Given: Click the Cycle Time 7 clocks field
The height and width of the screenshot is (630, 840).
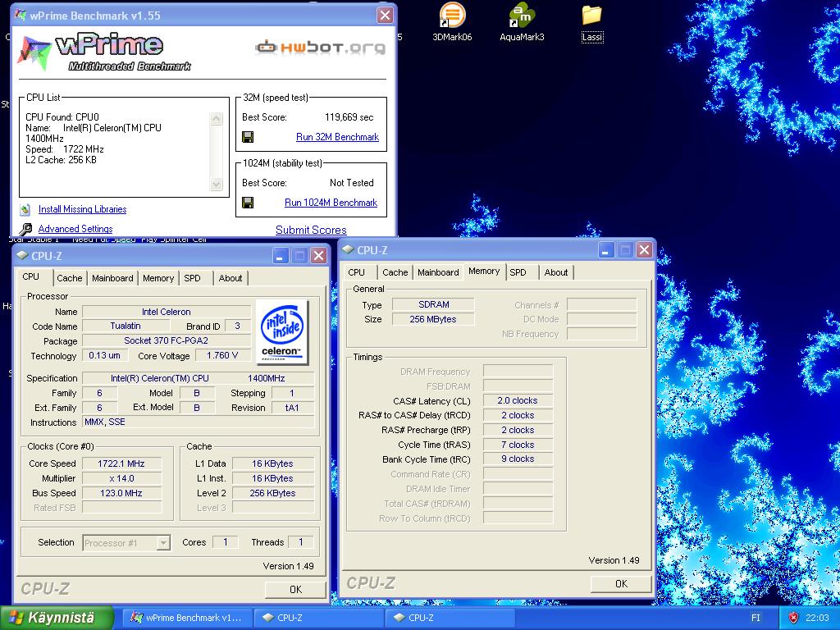Looking at the screenshot, I should pyautogui.click(x=518, y=445).
